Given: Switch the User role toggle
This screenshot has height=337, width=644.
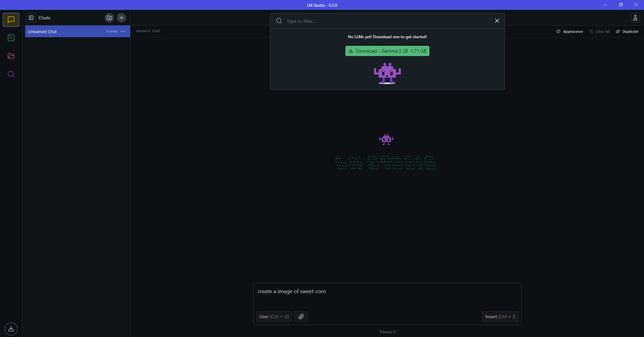Looking at the screenshot, I should [274, 317].
